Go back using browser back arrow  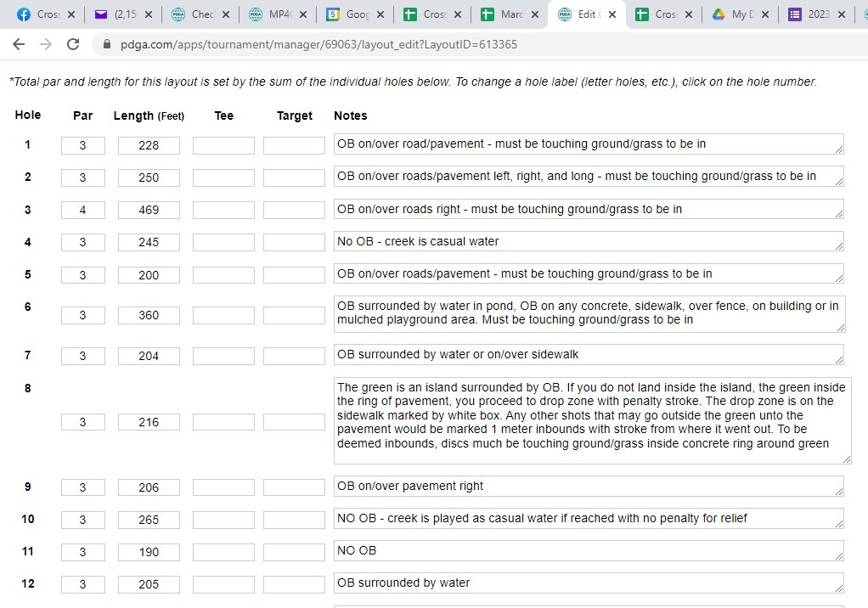(x=19, y=44)
